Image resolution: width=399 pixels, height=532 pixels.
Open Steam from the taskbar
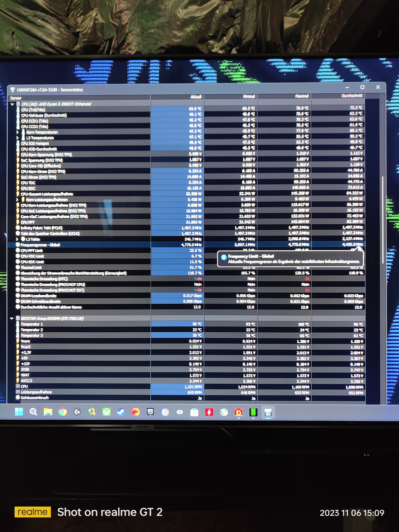coord(121,412)
